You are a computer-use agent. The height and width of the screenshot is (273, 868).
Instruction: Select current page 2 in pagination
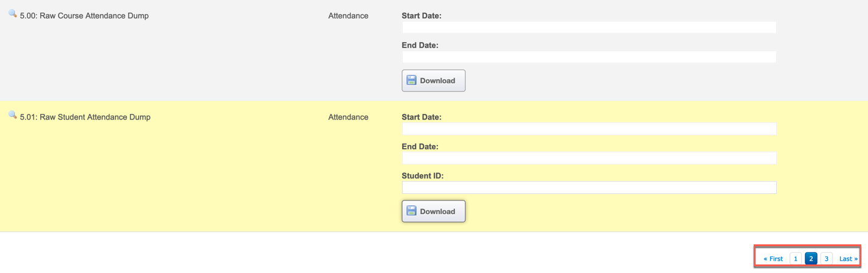(811, 259)
